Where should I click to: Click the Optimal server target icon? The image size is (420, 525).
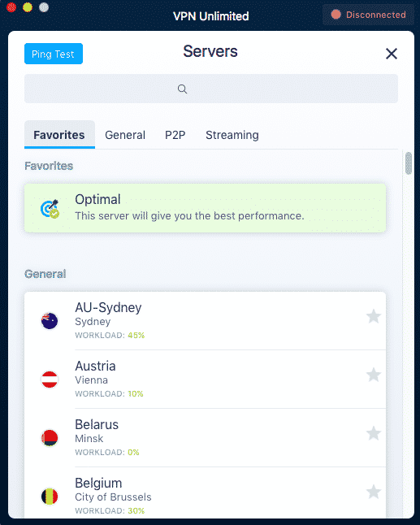pyautogui.click(x=50, y=209)
